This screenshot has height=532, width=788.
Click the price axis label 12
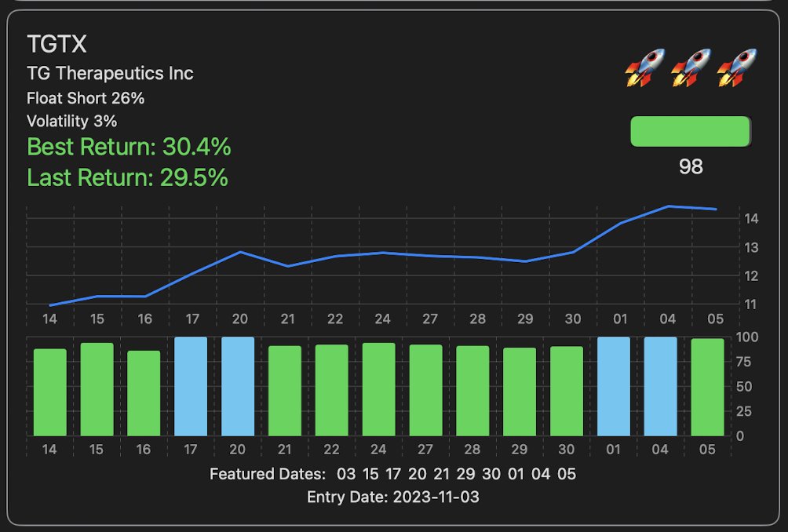[x=751, y=275]
